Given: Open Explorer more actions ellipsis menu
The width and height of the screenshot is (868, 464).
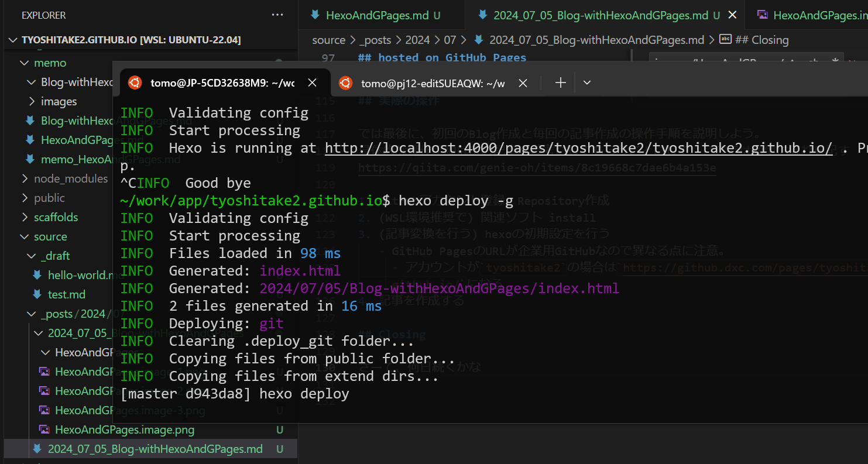Looking at the screenshot, I should [277, 15].
